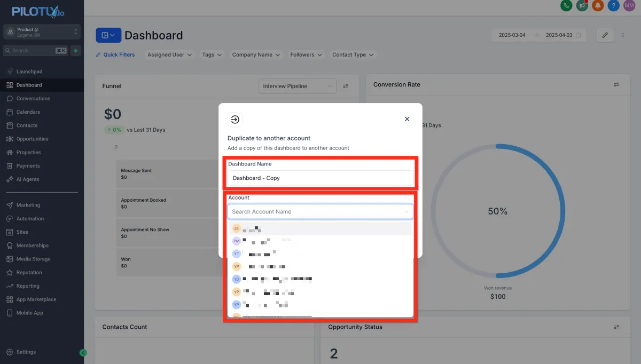
Task: Click the start date 2025-03-04
Action: (x=512, y=35)
